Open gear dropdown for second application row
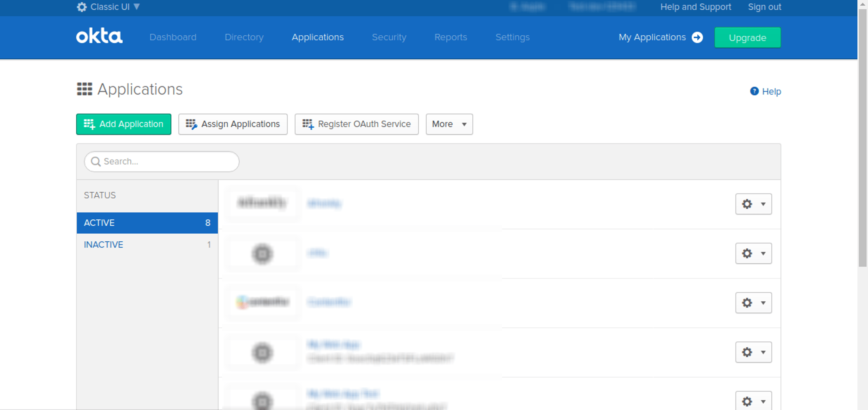Viewport: 868px width, 410px height. (753, 253)
